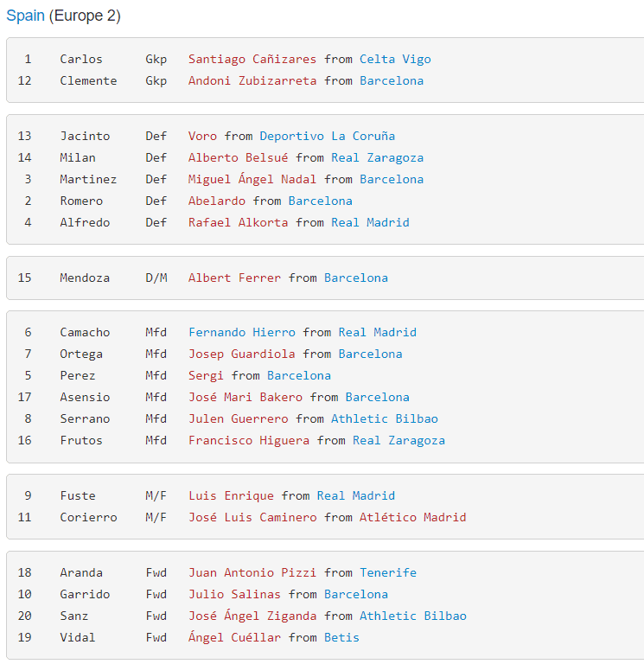Click the Abelardo player link
Viewport: 644px width, 664px height.
[x=217, y=201]
